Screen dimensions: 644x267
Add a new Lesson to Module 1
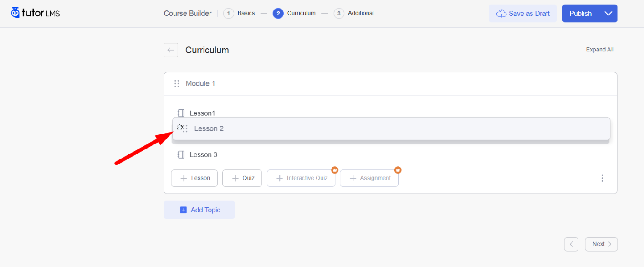(194, 178)
